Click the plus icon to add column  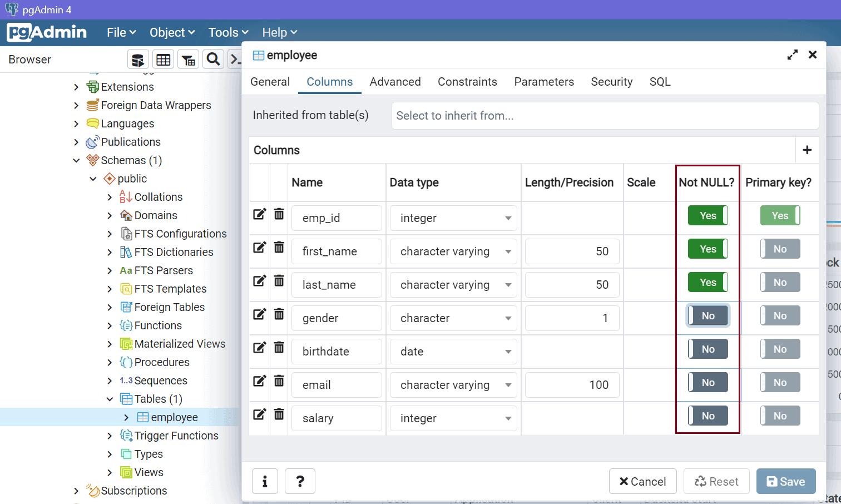tap(807, 150)
